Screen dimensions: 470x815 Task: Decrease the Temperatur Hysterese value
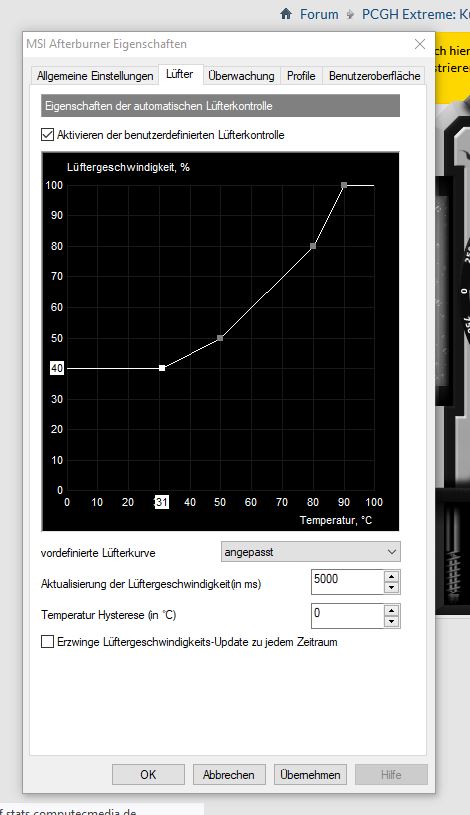(391, 622)
